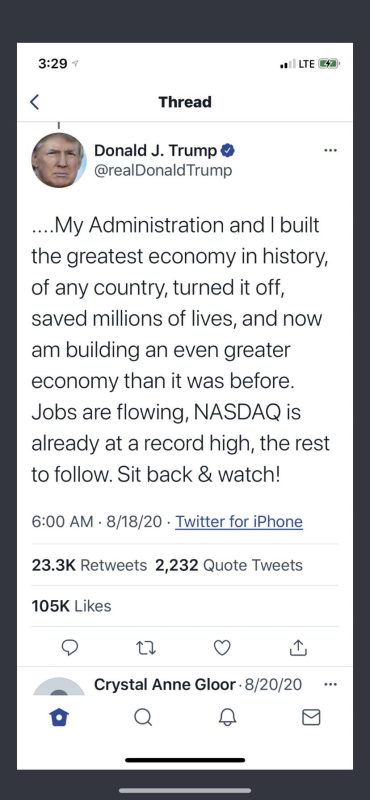Tap the reply speech bubble icon

point(69,647)
